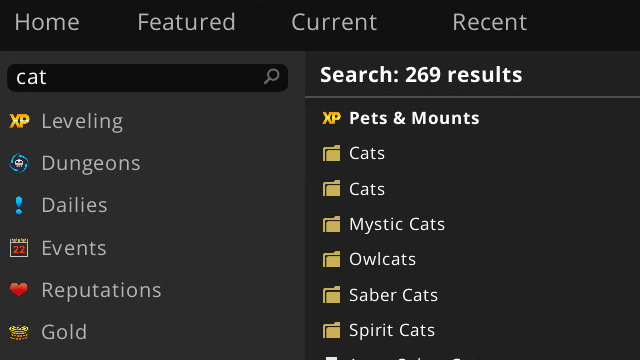Go to the Recent tab
The height and width of the screenshot is (360, 640).
[489, 22]
